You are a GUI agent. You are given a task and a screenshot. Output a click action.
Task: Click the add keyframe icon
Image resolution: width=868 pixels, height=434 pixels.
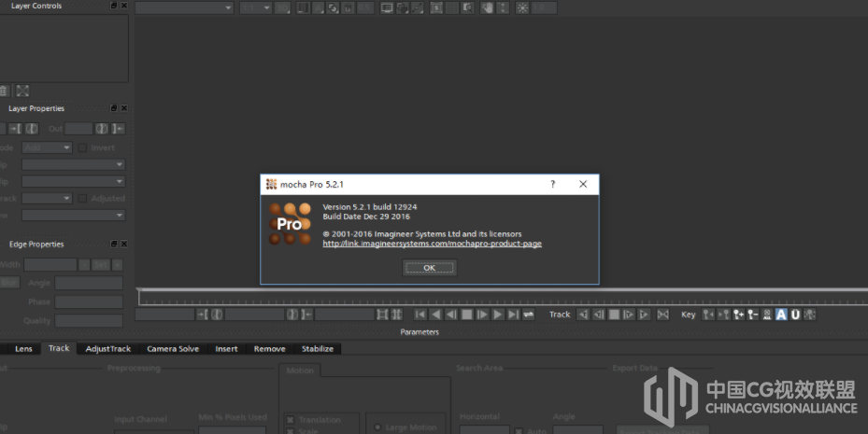click(738, 315)
